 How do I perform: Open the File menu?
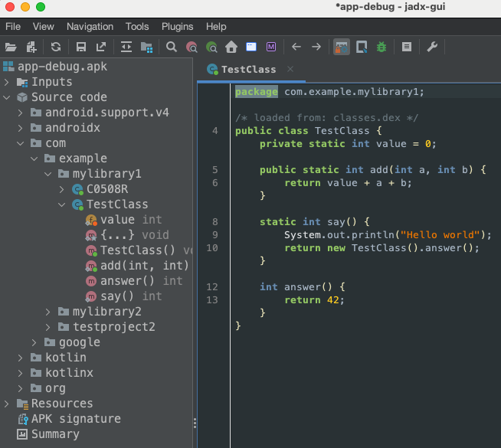pyautogui.click(x=13, y=27)
